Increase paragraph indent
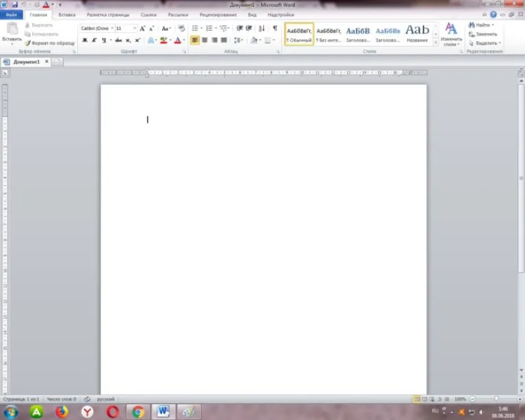The image size is (525, 420). click(x=249, y=29)
